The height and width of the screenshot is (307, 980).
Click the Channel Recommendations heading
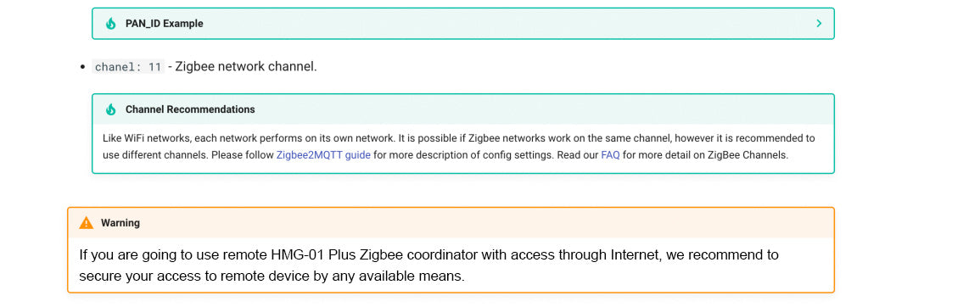[x=190, y=109]
